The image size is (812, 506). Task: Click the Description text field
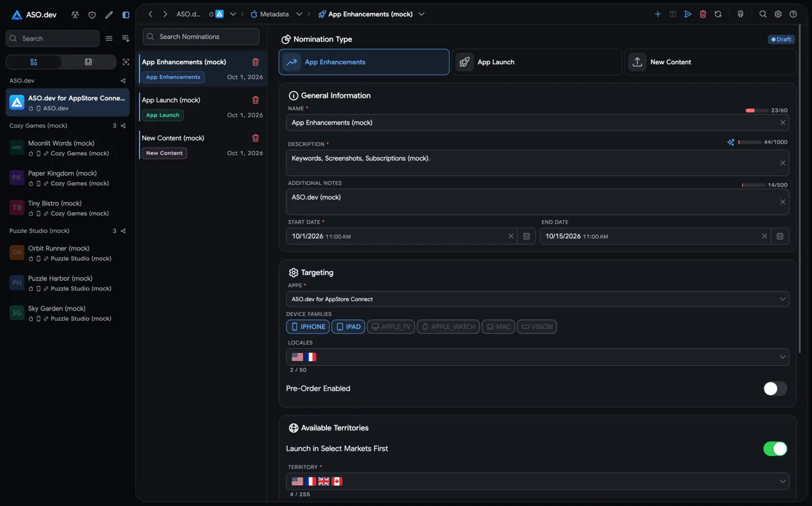tap(537, 163)
